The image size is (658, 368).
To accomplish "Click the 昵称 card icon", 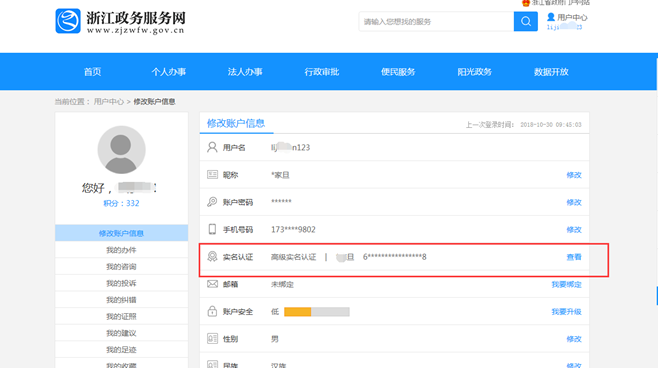I will (212, 175).
